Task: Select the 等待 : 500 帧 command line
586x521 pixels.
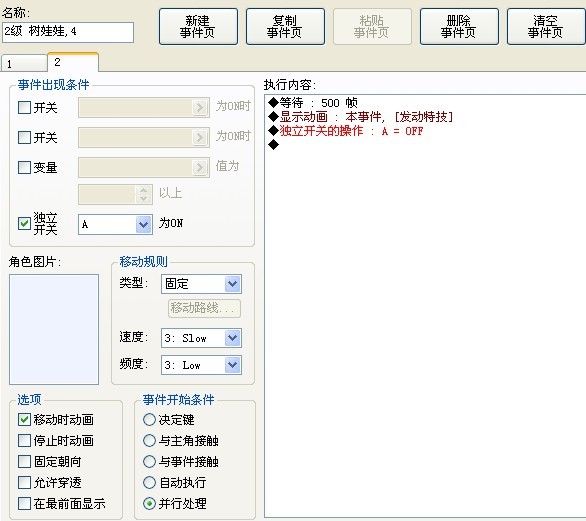Action: (313, 102)
